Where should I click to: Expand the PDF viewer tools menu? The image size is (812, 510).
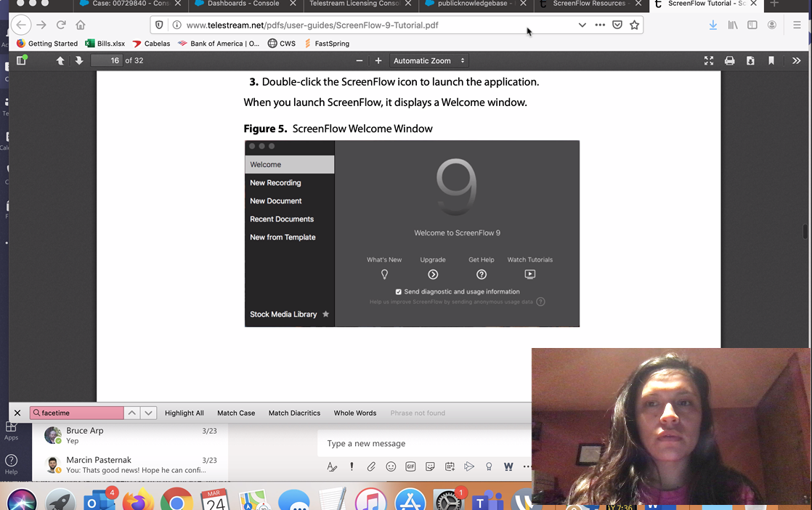797,60
